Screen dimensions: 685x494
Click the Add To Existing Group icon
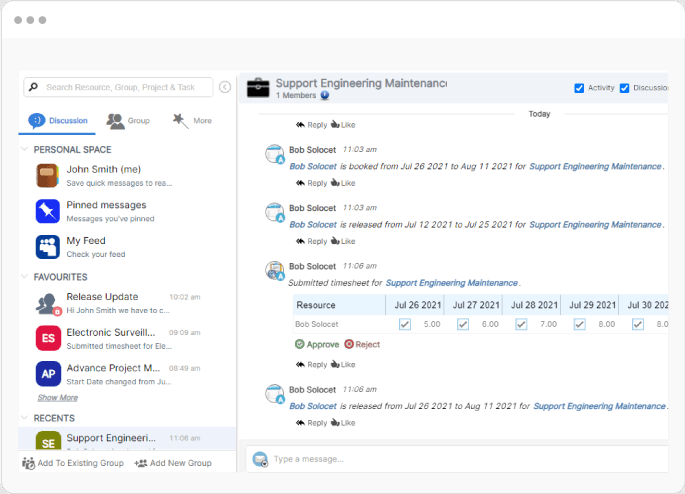28,463
